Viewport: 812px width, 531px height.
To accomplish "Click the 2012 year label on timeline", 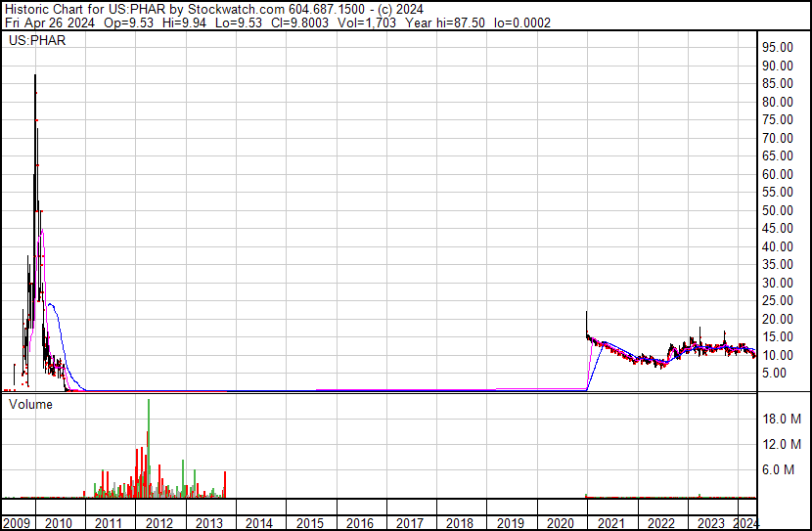I will [x=158, y=523].
